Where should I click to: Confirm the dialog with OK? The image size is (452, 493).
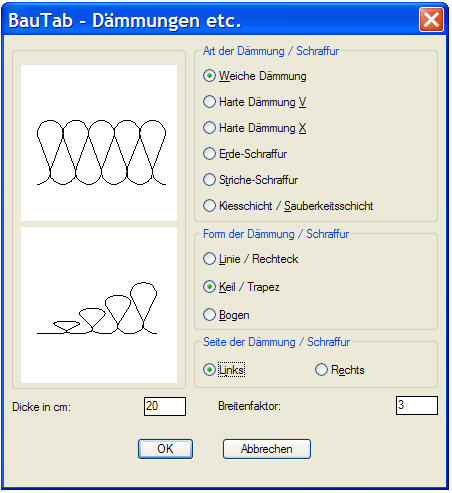tap(165, 449)
